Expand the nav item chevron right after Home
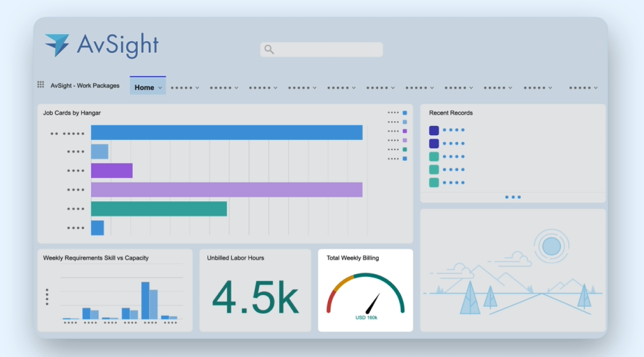 (197, 88)
